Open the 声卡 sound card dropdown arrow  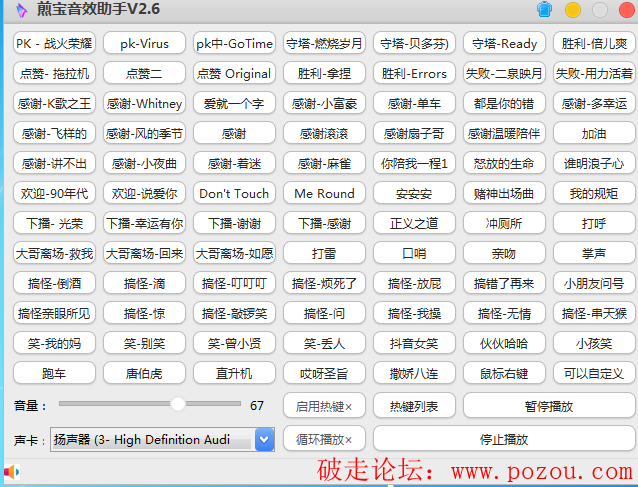264,439
